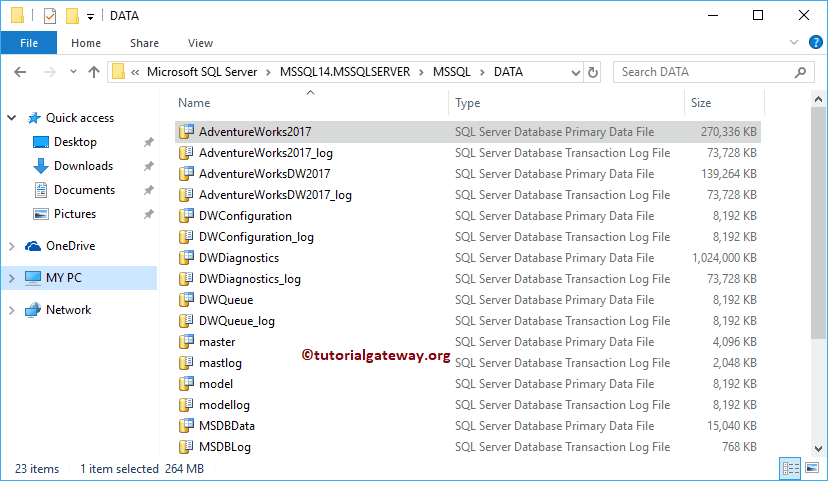This screenshot has height=481, width=828.
Task: Expand the OneDrive tree node
Action: tap(12, 246)
